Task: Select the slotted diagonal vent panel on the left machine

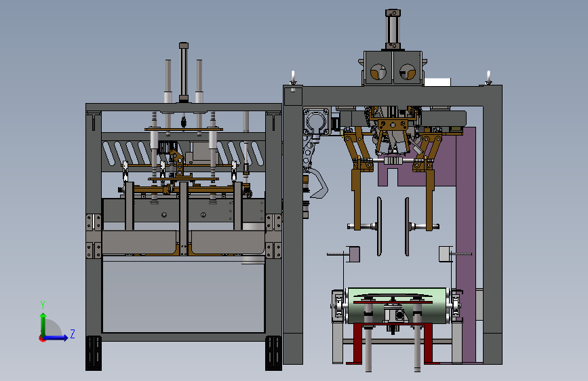Action: [x=184, y=153]
